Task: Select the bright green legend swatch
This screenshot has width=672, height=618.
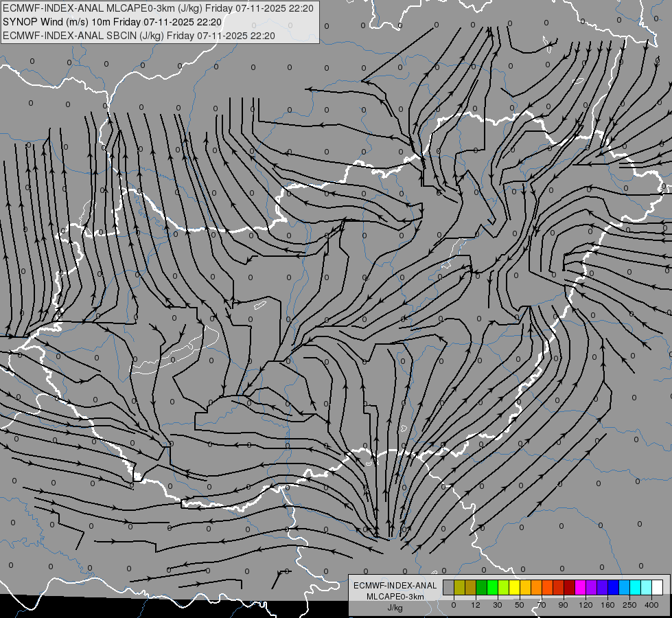Action: click(x=493, y=588)
